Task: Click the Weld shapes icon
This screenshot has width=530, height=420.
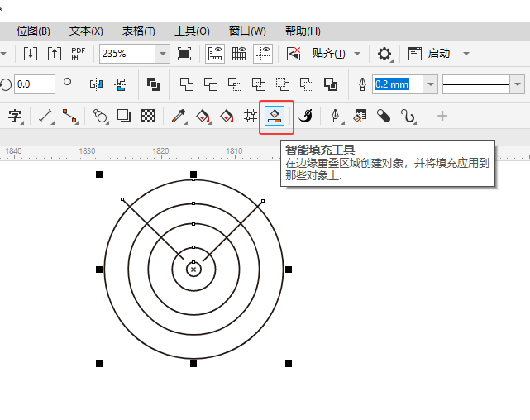Action: [187, 84]
